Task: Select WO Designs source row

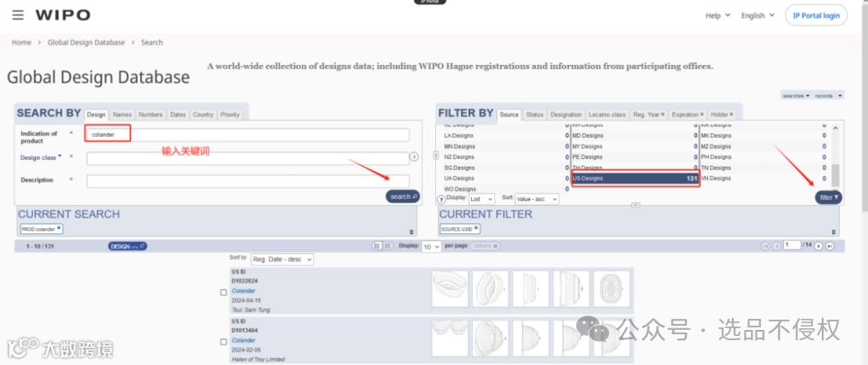Action: tap(506, 189)
